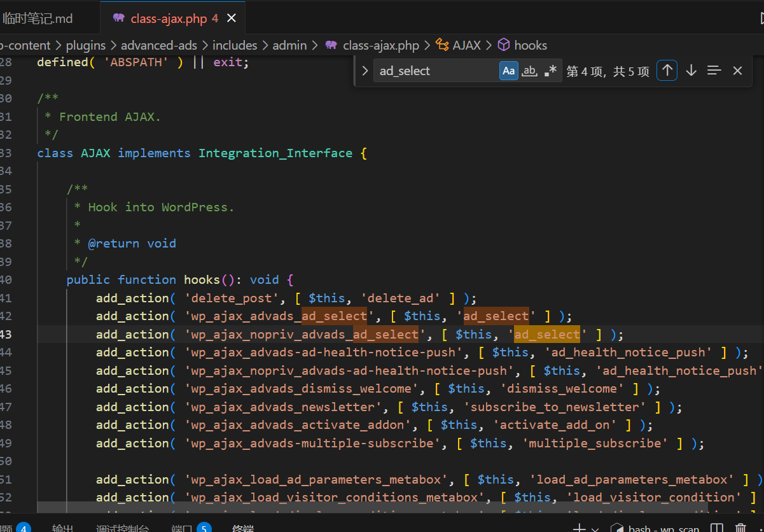Open 'class-ajax.php' breadcrumb dropdown

pos(381,45)
